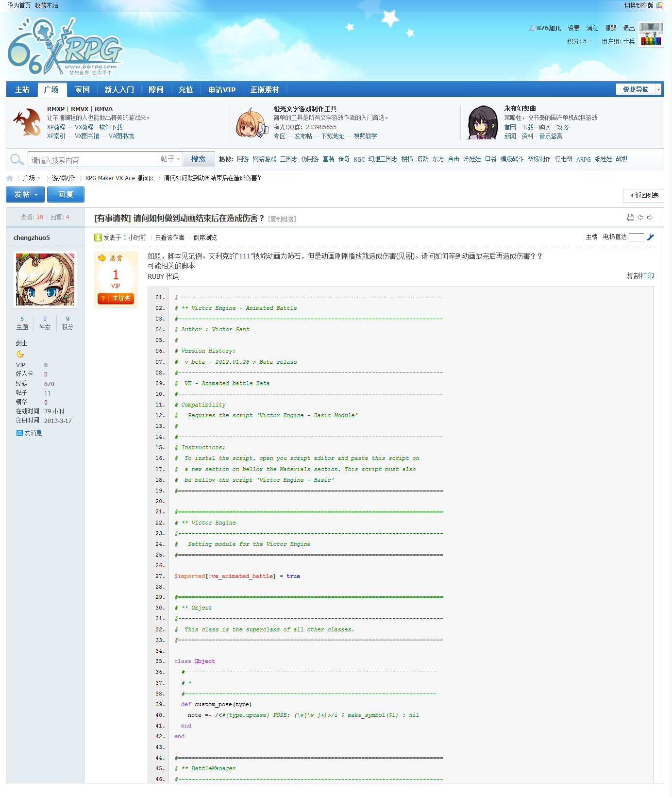Click the home icon in breadcrumb
Viewport: 672px width, 797px height.
click(x=10, y=178)
